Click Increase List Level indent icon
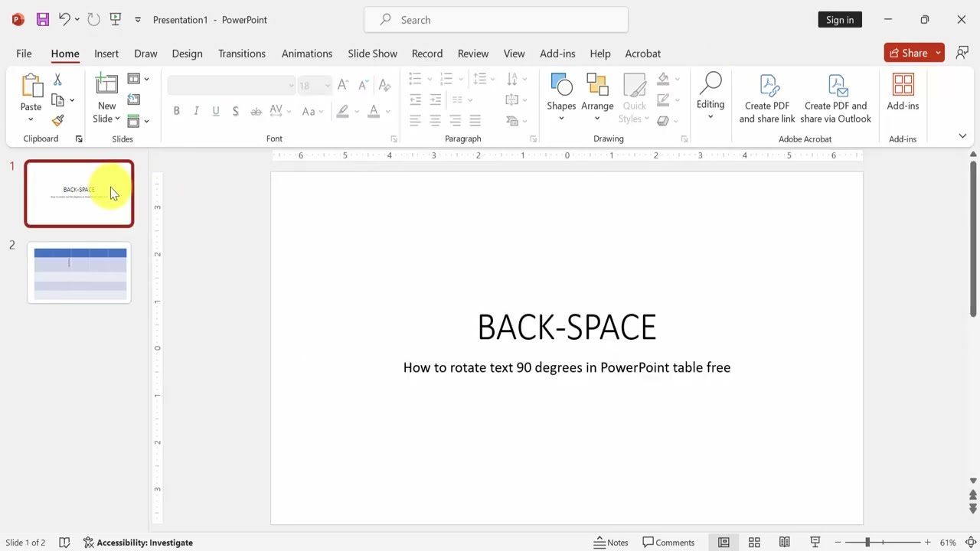Screen dimensions: 980x551 point(436,99)
